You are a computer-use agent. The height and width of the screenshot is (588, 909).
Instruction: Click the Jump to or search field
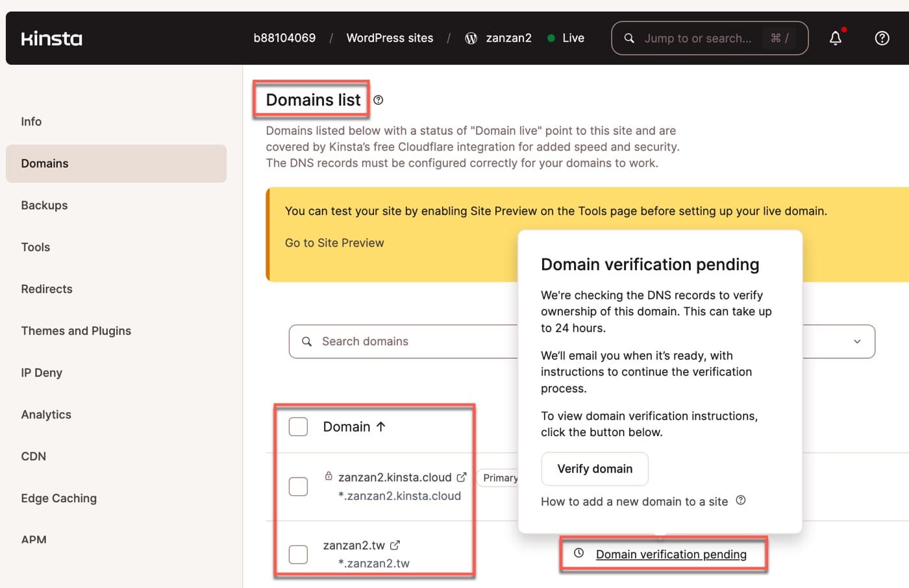(x=710, y=38)
